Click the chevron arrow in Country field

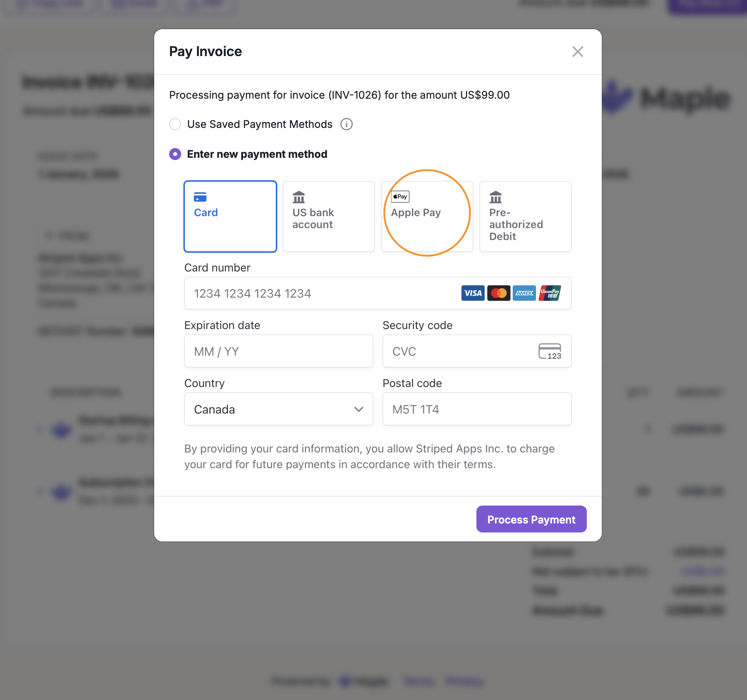click(359, 409)
